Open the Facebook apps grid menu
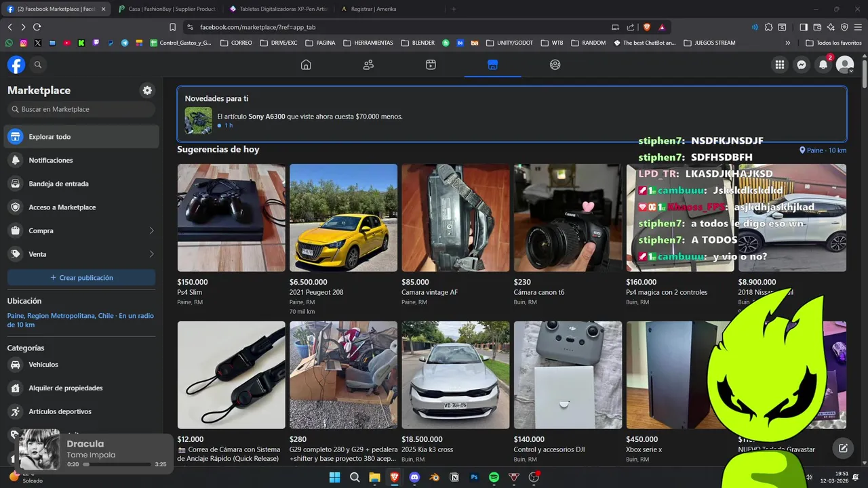Viewport: 868px width, 488px height. 780,64
